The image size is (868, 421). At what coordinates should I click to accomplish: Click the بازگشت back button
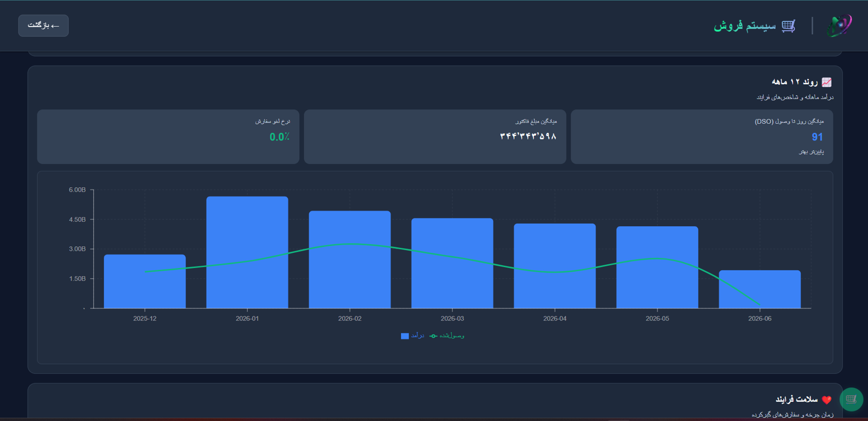43,25
